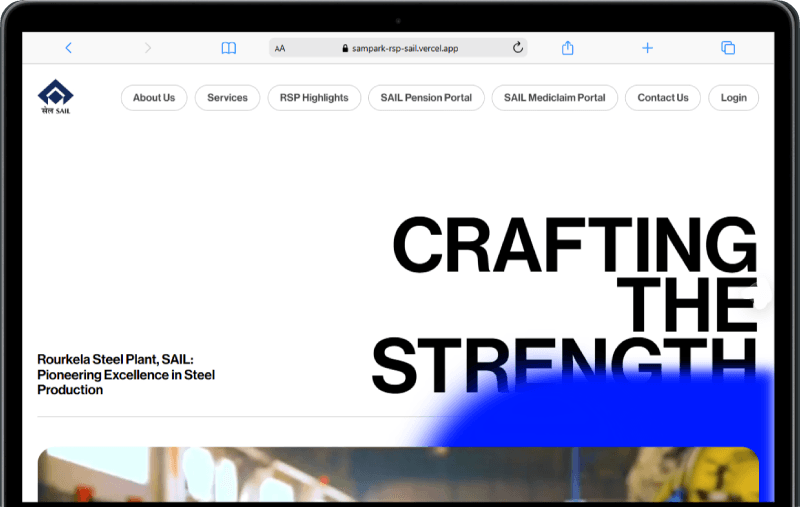Show all open tabs overview icon
The height and width of the screenshot is (507, 800).
tap(728, 48)
